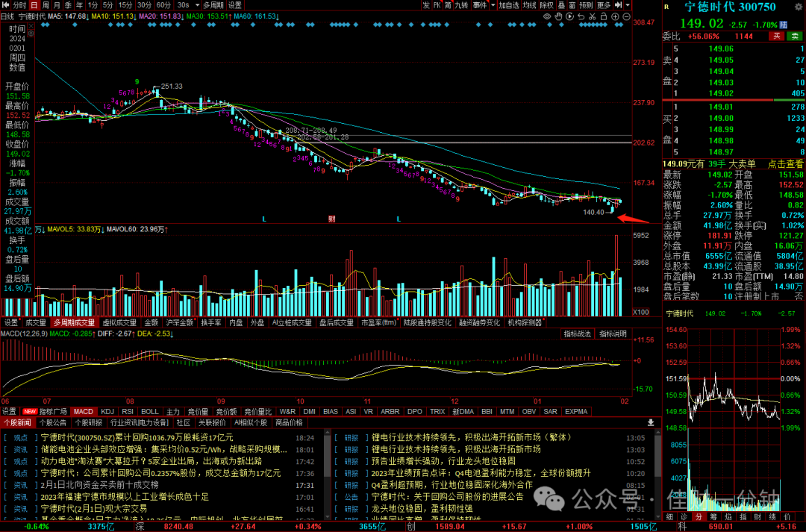Click 点击查看 for large orders
The height and width of the screenshot is (532, 806).
click(785, 164)
